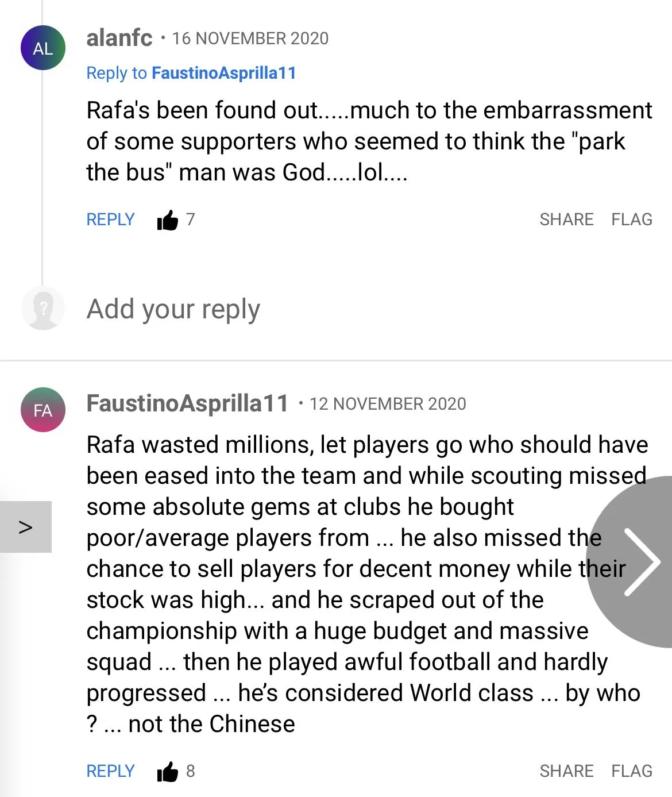Flag FaustinoAsprilla11's comment

(x=632, y=771)
